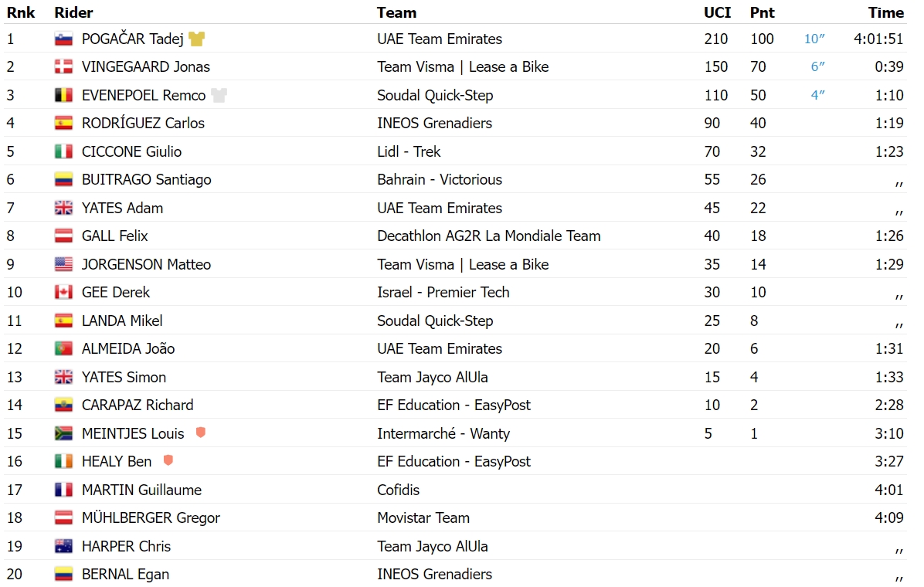Screen dimensions: 924x587
Task: Click the South African flag beside Meintjes
Action: pyautogui.click(x=63, y=434)
